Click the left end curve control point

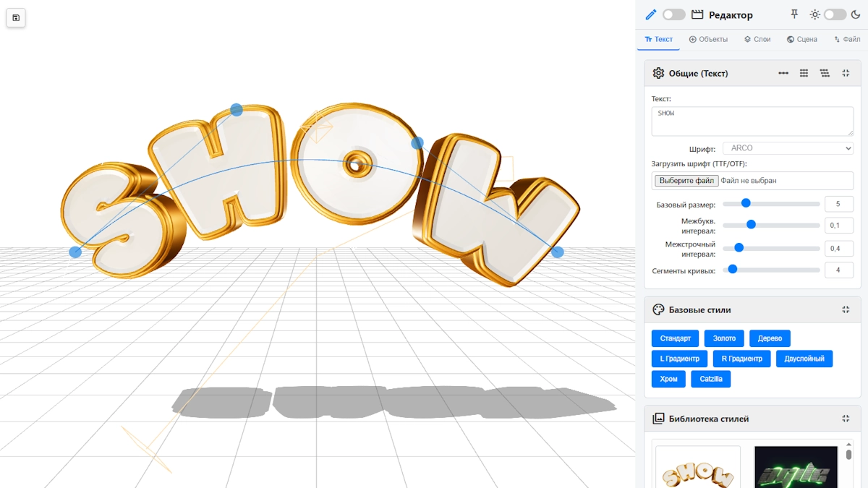[75, 252]
